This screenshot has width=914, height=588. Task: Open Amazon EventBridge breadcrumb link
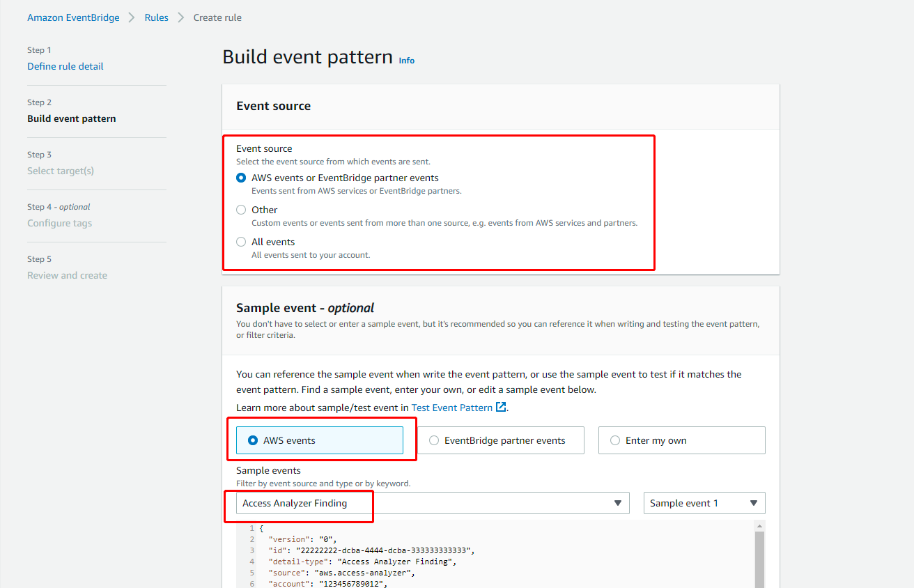(x=73, y=17)
